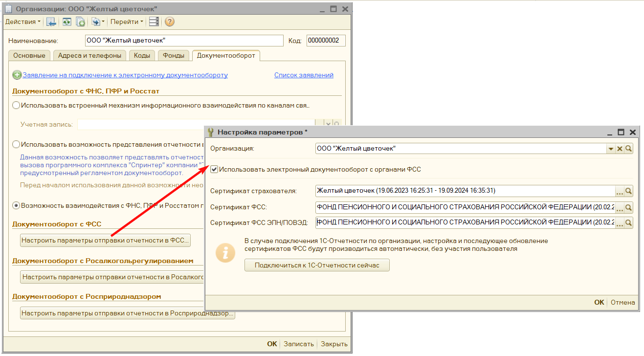Choose Сертификат страхователя via the ellipsis button

pyautogui.click(x=620, y=191)
